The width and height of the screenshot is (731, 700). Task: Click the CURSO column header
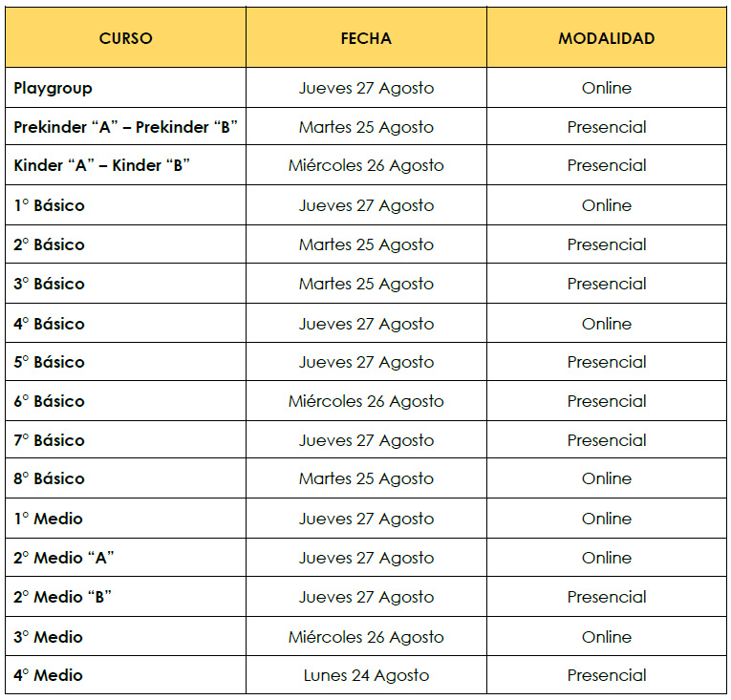click(126, 38)
